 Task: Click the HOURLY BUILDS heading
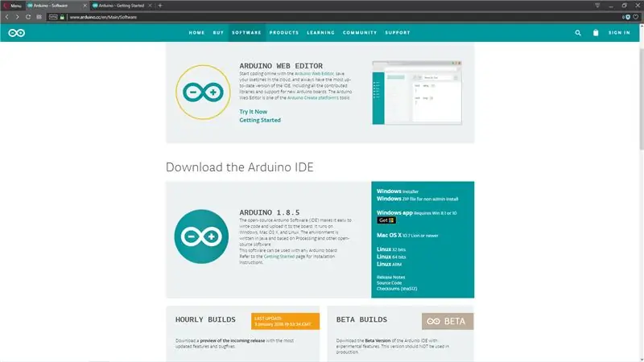click(205, 319)
